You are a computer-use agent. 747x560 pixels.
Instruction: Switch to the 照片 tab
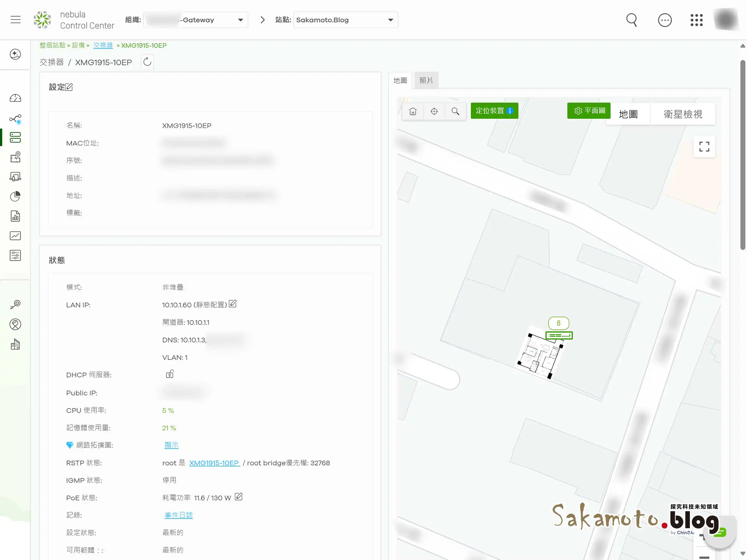(x=426, y=80)
